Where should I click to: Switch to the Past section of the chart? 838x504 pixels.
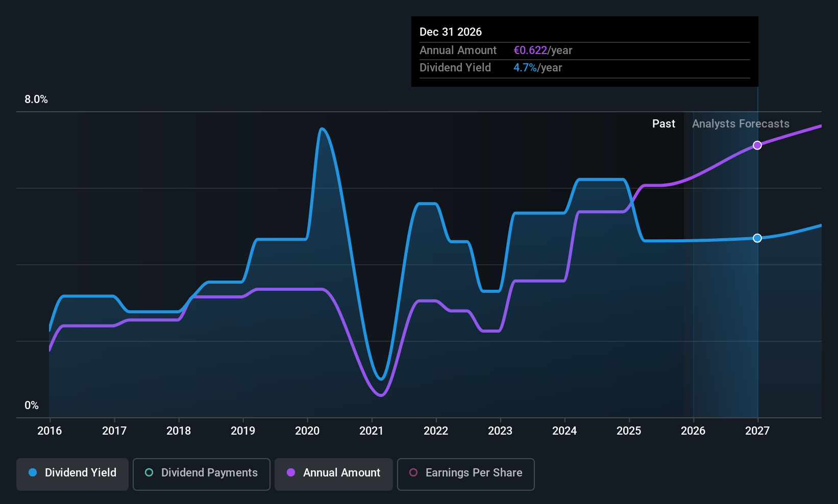[663, 123]
